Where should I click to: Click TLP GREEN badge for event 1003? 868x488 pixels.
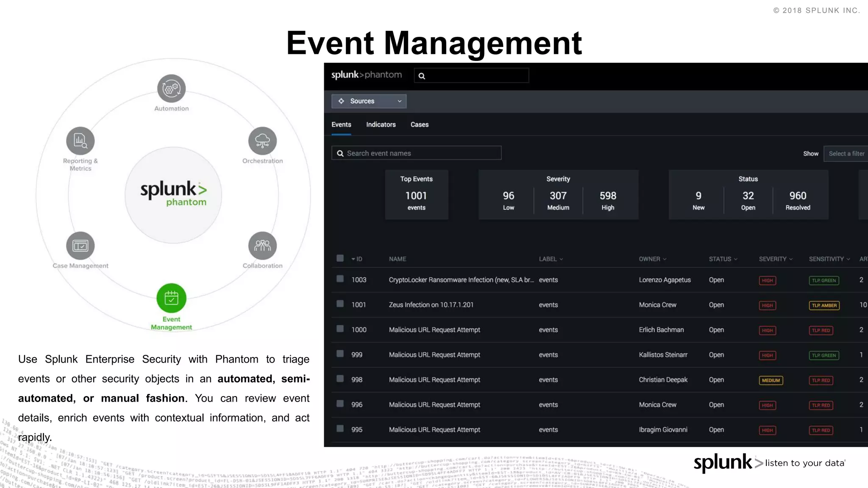[x=823, y=280]
